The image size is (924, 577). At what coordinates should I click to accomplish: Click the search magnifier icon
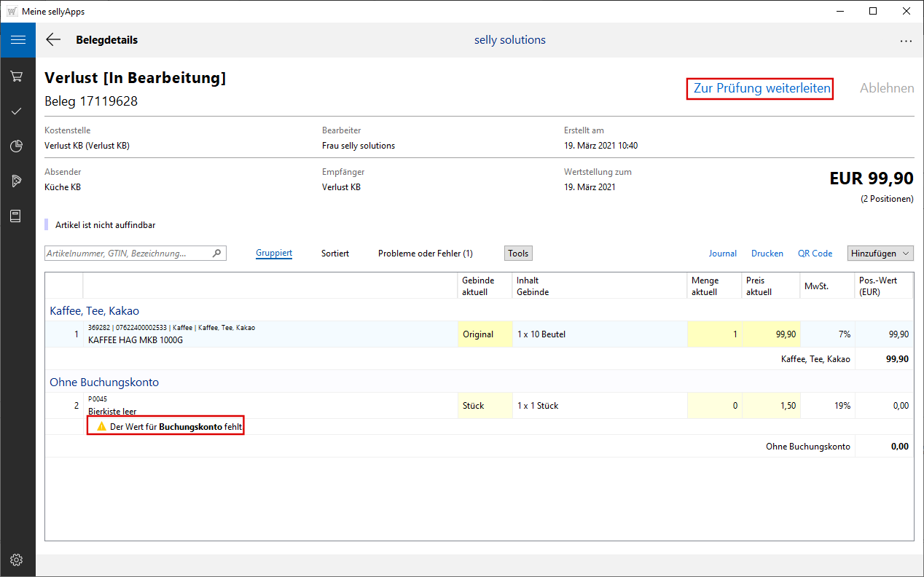tap(216, 254)
